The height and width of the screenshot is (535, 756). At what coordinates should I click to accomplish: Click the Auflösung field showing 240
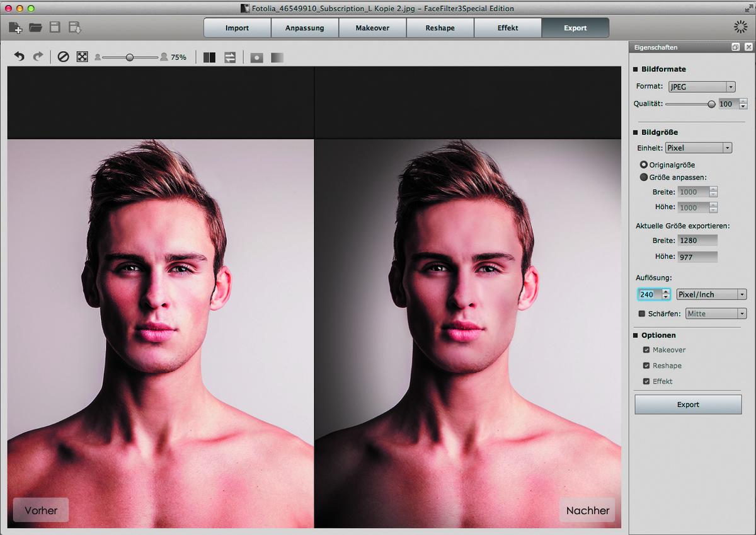649,294
